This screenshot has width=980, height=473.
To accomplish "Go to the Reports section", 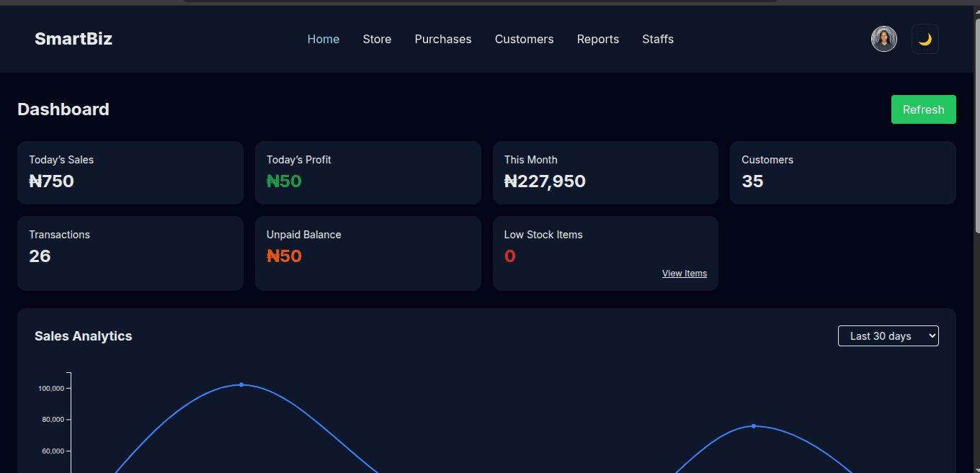I will pos(597,39).
